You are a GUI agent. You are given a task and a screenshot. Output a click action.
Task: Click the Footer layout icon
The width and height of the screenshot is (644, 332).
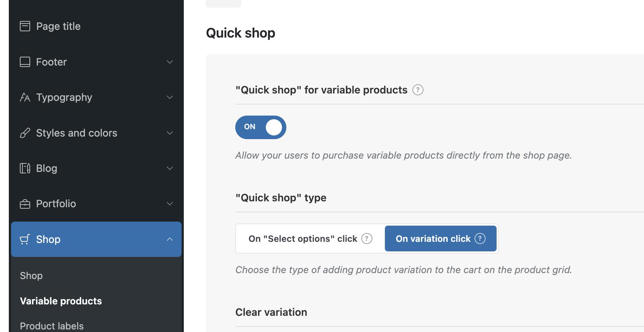pos(25,62)
